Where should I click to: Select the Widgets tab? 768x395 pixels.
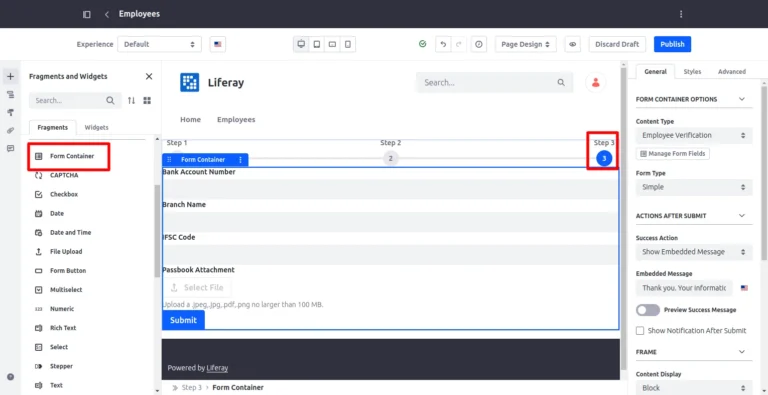pos(96,127)
